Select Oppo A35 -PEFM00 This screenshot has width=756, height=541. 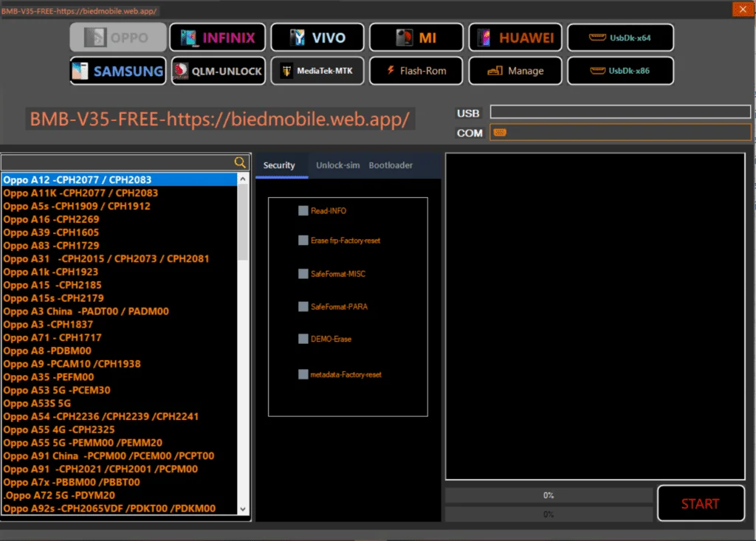point(120,377)
